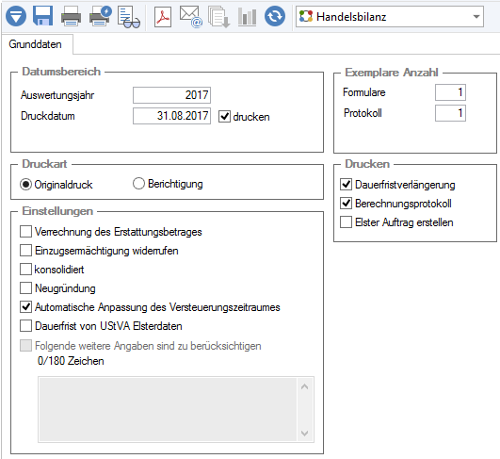
Task: Click the 'Formulare' label
Action: (364, 92)
